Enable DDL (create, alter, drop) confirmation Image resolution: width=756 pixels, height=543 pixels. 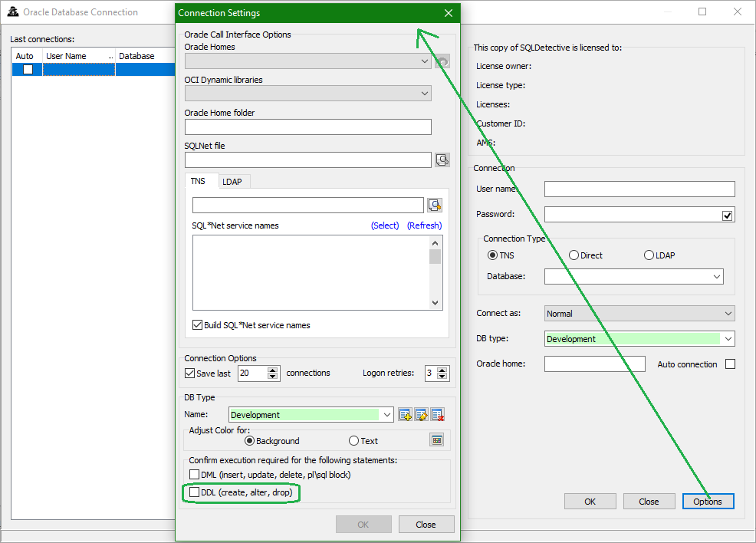coord(194,492)
